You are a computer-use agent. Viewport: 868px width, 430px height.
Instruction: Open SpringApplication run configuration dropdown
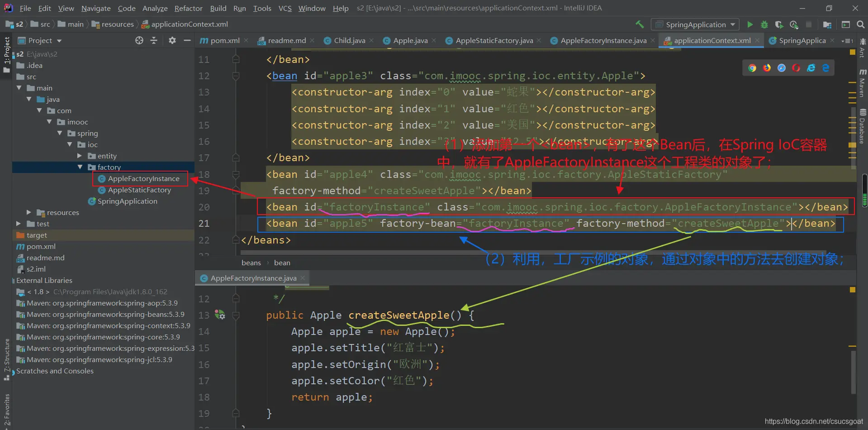[695, 24]
